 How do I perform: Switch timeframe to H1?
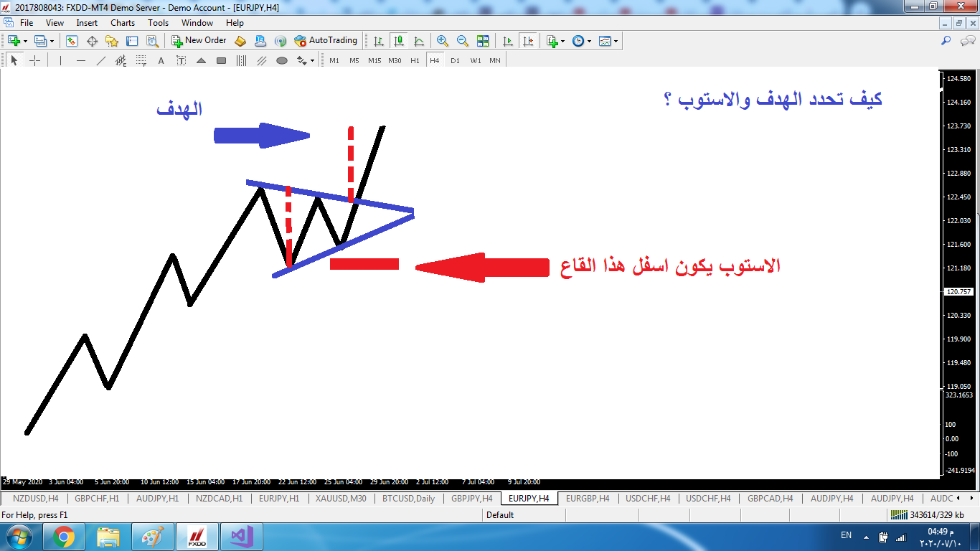pos(415,61)
